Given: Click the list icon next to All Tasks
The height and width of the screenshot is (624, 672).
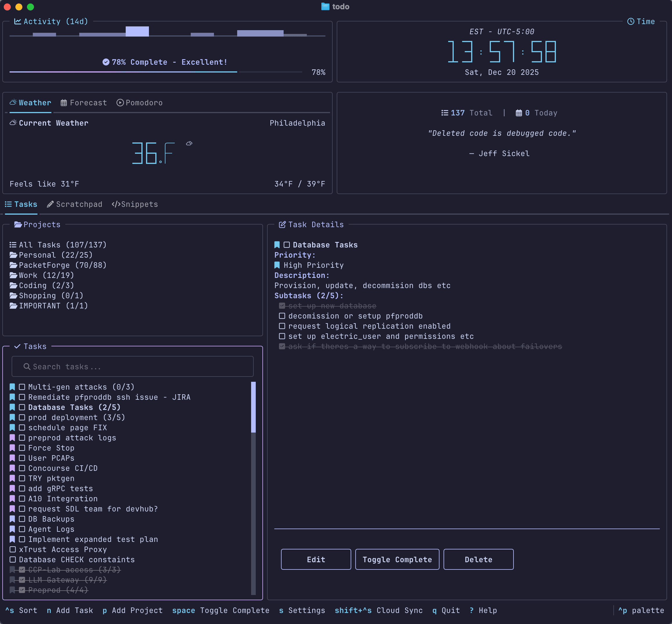Looking at the screenshot, I should pos(12,244).
